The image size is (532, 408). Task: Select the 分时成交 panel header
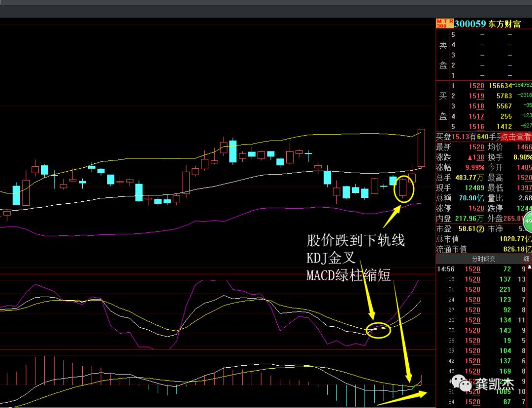pos(483,259)
